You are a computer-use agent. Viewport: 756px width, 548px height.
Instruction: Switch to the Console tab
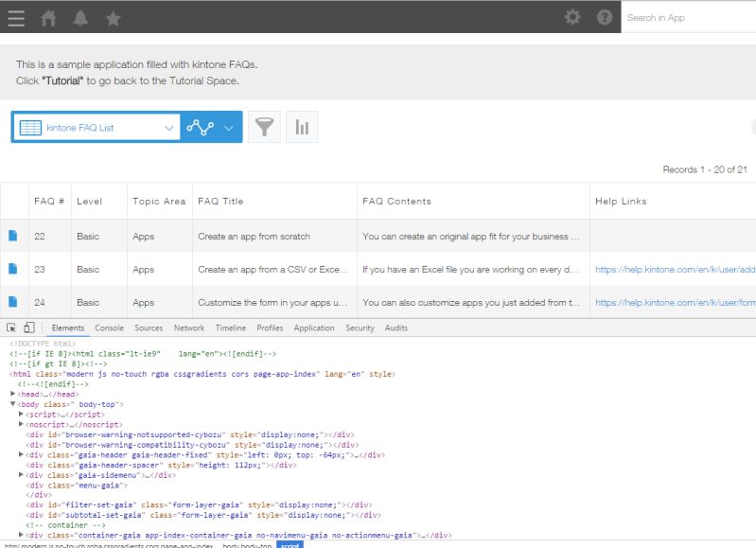point(109,328)
